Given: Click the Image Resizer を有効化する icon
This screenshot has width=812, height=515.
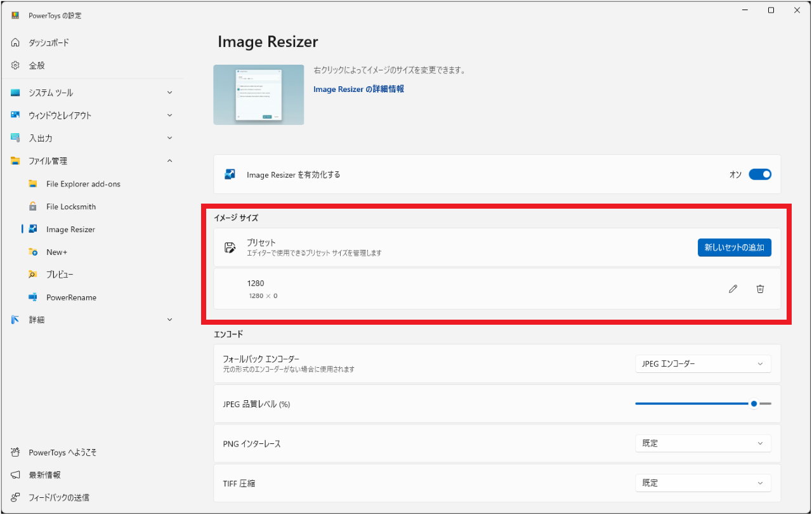Looking at the screenshot, I should coord(230,174).
